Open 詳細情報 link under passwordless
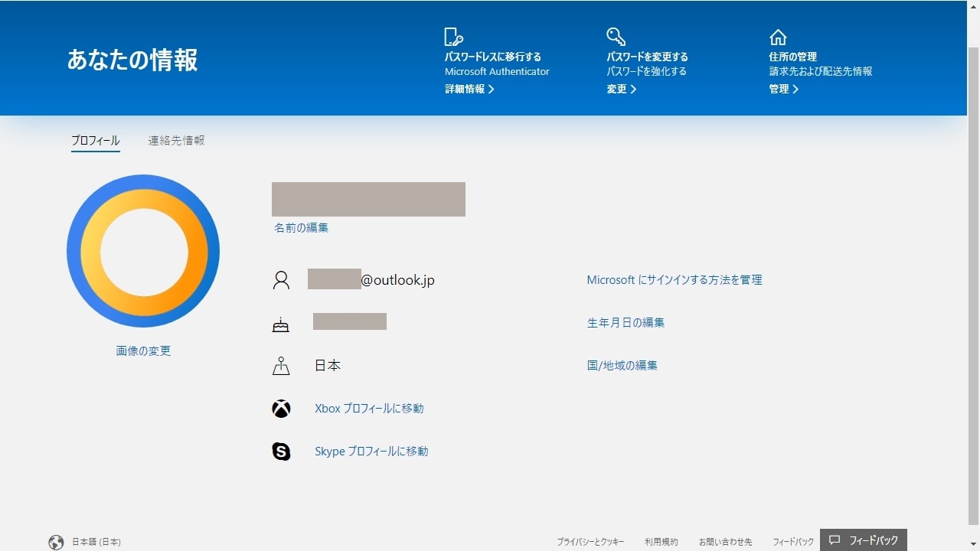This screenshot has width=980, height=551. point(469,89)
